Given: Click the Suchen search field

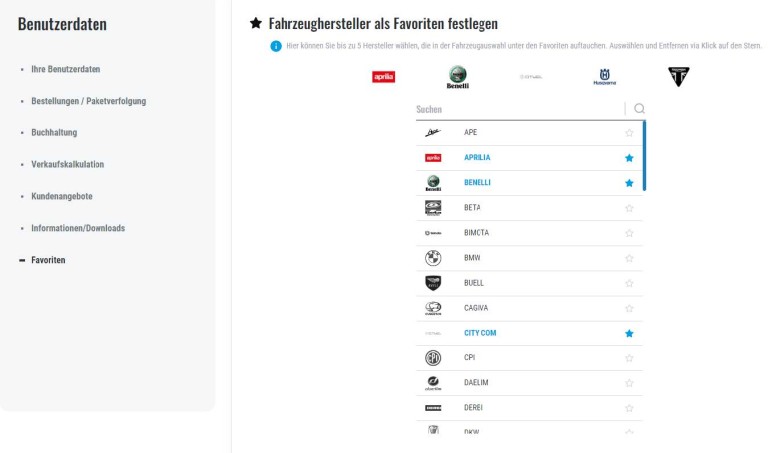Looking at the screenshot, I should [519, 109].
